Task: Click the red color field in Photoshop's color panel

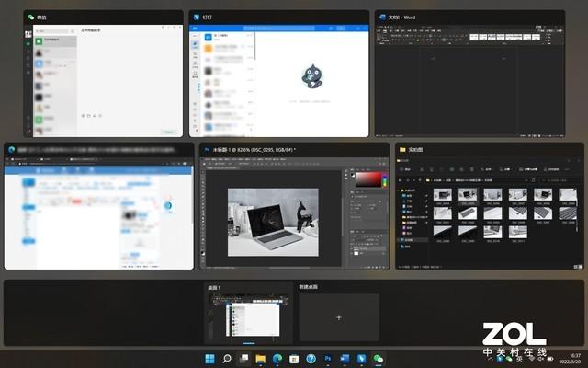Action: tap(367, 180)
